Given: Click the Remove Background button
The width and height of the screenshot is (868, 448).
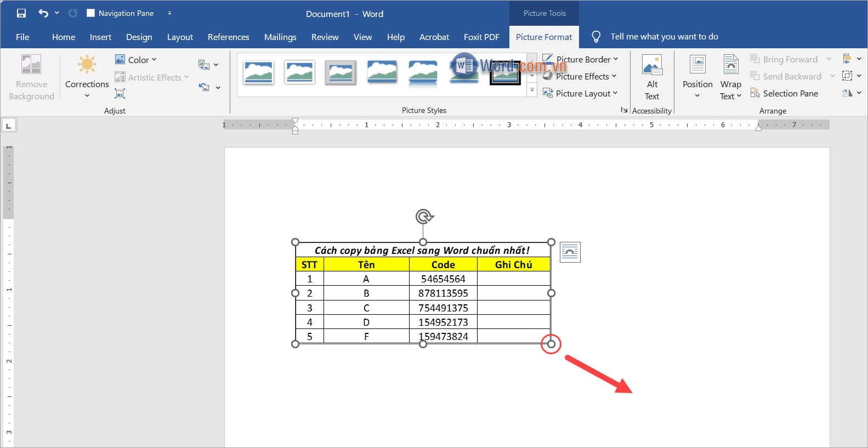Looking at the screenshot, I should 31,78.
